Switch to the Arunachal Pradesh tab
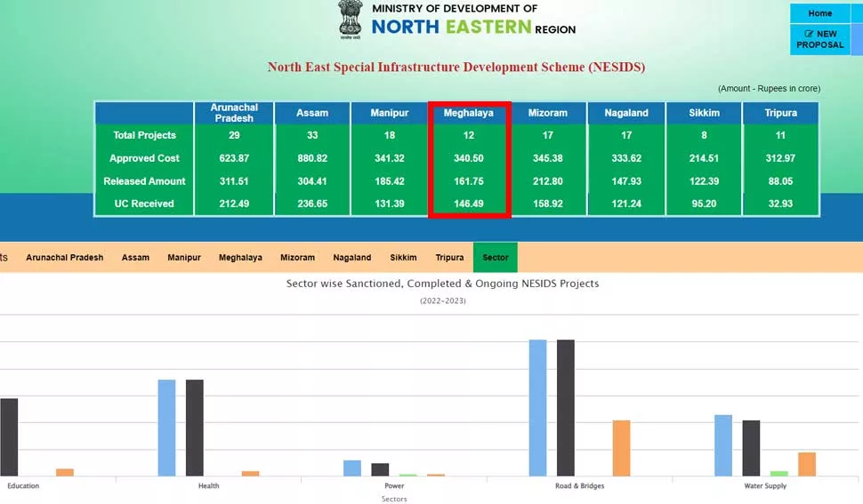The width and height of the screenshot is (863, 504). coord(64,257)
